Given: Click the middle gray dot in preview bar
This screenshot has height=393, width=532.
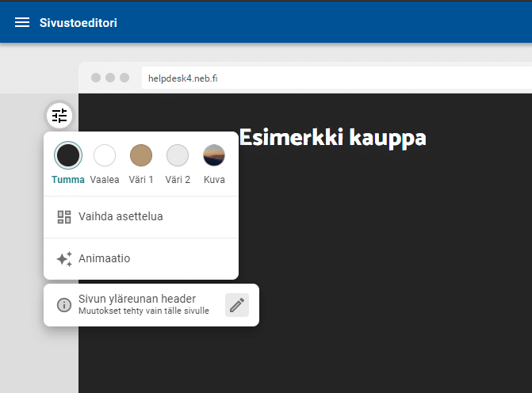Looking at the screenshot, I should point(109,78).
